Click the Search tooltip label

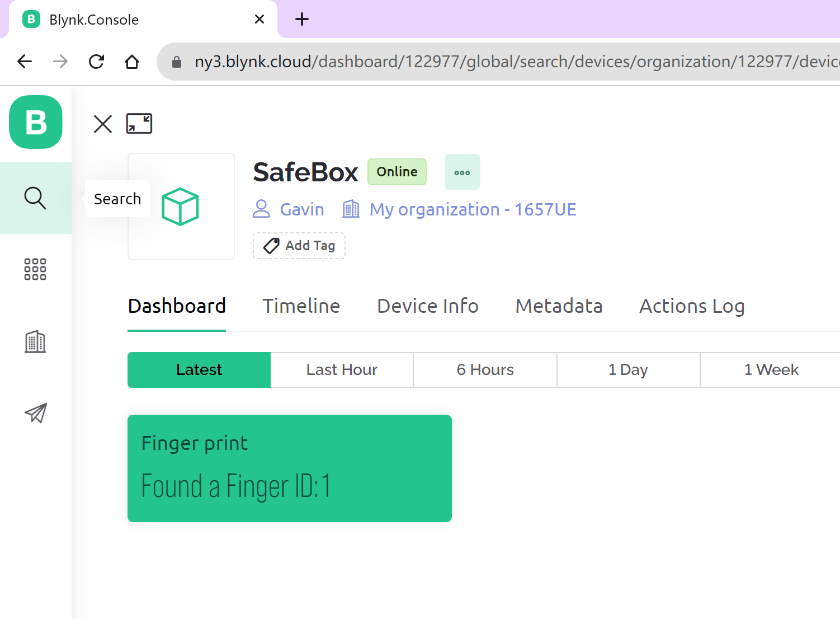click(117, 199)
